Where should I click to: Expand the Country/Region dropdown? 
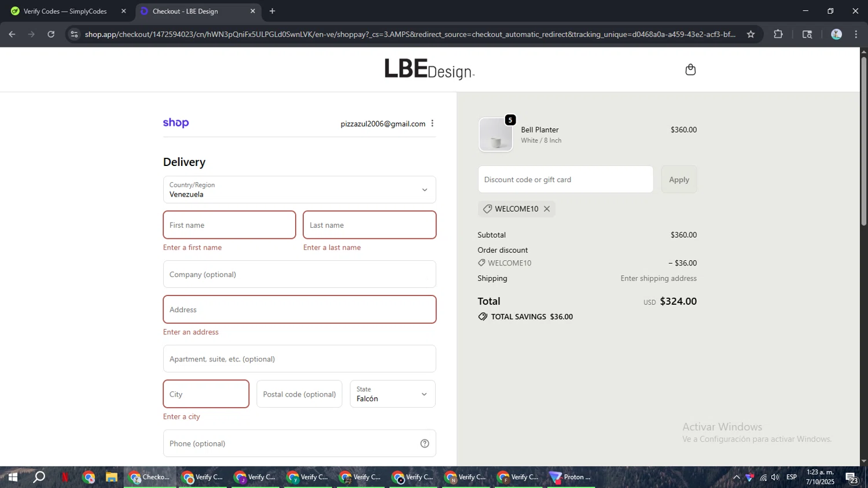tap(299, 190)
